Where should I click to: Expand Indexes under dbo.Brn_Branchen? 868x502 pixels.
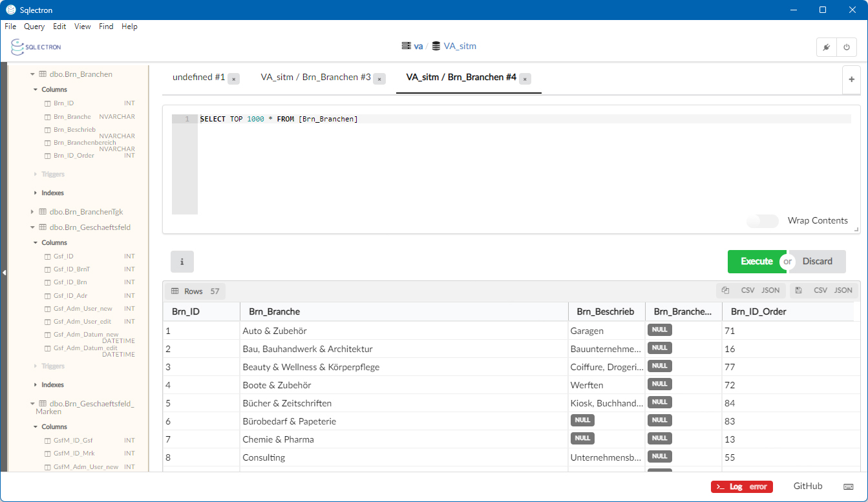(x=36, y=193)
